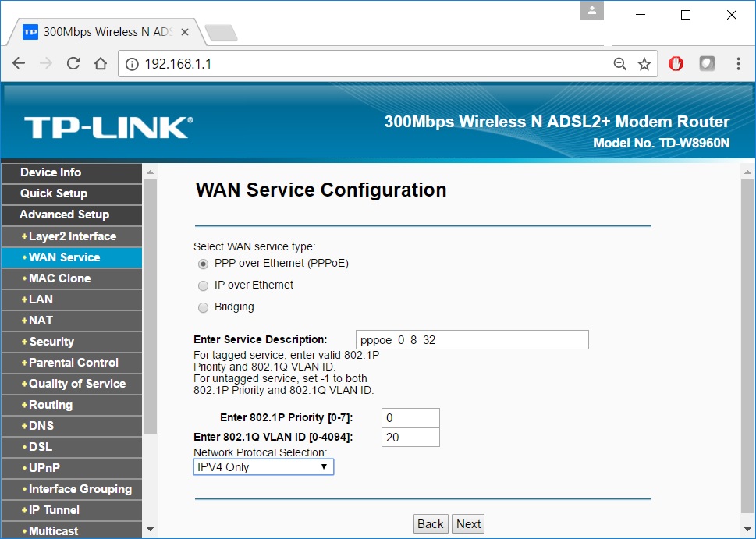Open Network Protocol Selection dropdown
The height and width of the screenshot is (539, 756).
point(263,467)
